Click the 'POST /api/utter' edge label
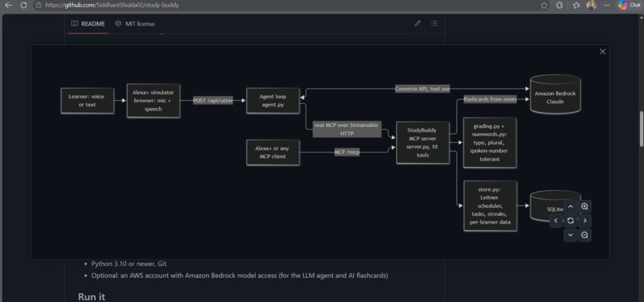The width and height of the screenshot is (644, 302). (213, 101)
